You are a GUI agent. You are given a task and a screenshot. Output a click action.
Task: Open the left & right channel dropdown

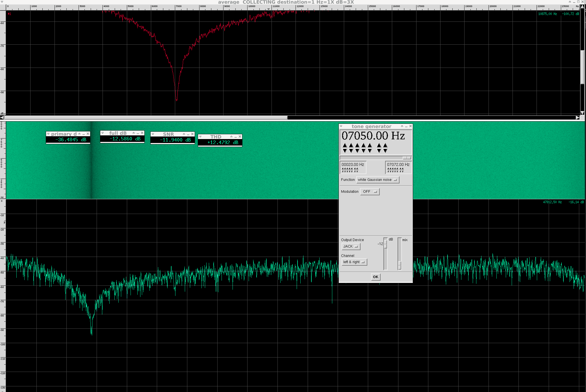click(354, 262)
